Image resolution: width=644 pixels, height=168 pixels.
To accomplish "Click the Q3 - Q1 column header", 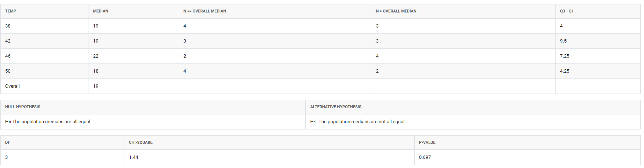I will [567, 11].
